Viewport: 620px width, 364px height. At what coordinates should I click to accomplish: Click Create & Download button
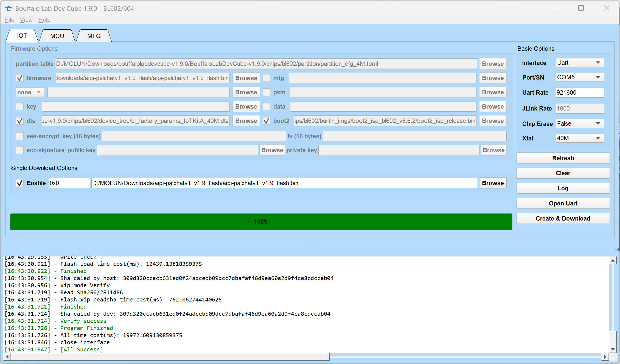coord(563,218)
